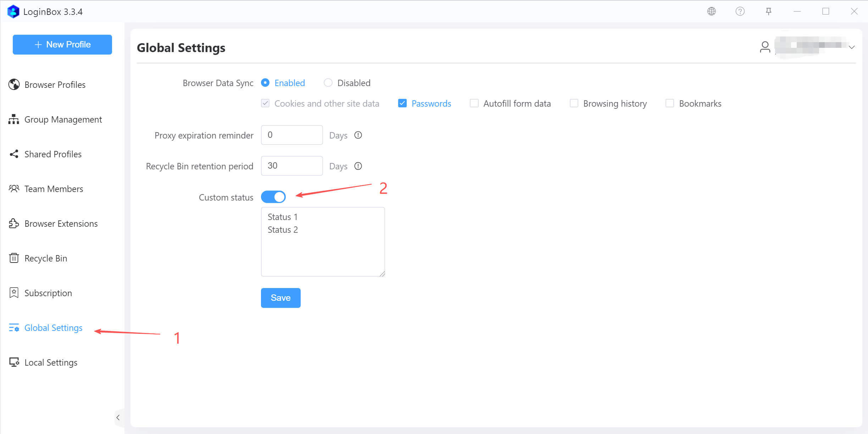The image size is (868, 434).
Task: Click the Recycle Bin retention period field
Action: pos(291,165)
